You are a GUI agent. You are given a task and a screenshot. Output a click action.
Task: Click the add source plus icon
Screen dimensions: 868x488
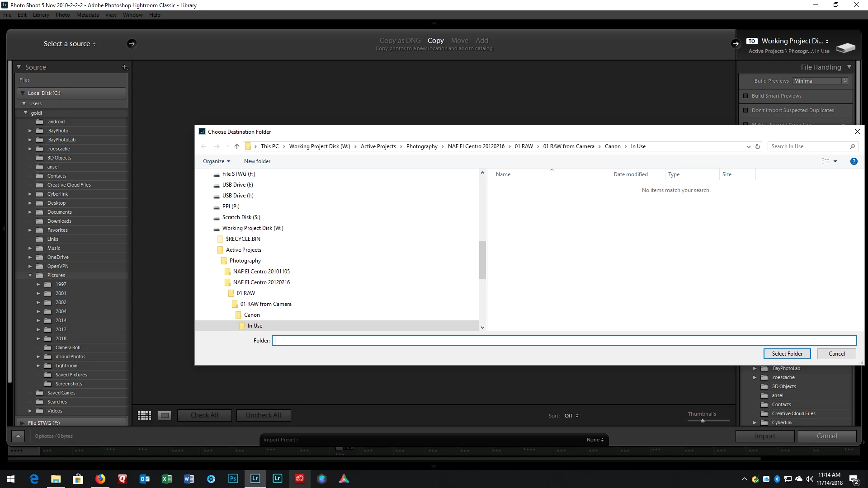(125, 67)
